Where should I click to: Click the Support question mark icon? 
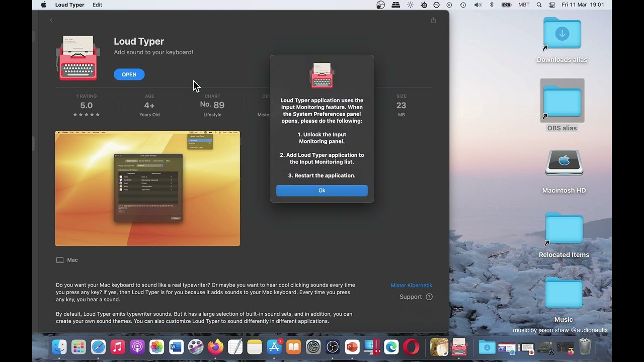click(429, 297)
